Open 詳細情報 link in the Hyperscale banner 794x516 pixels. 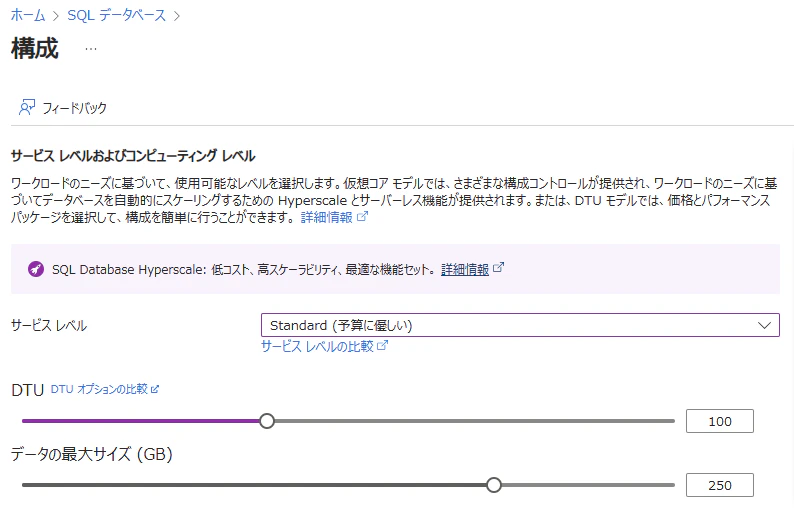click(x=465, y=269)
